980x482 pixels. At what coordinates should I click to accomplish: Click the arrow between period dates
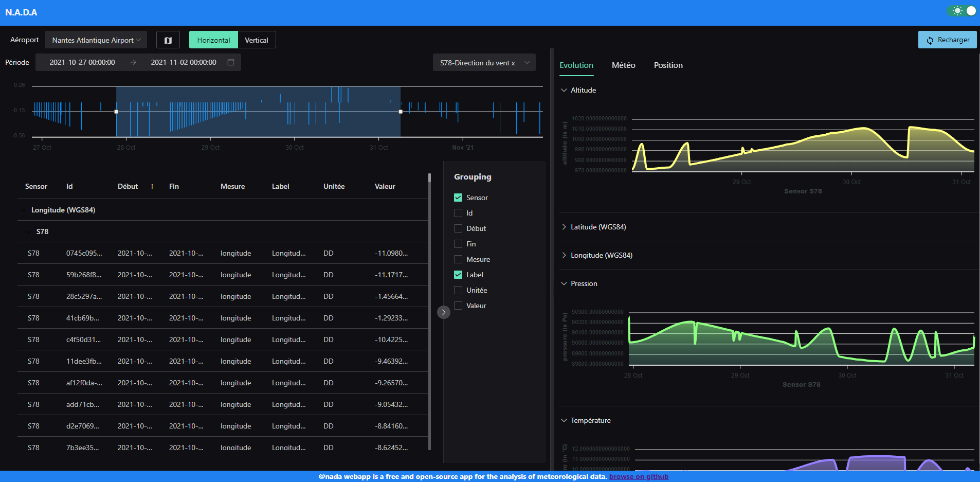[x=133, y=62]
